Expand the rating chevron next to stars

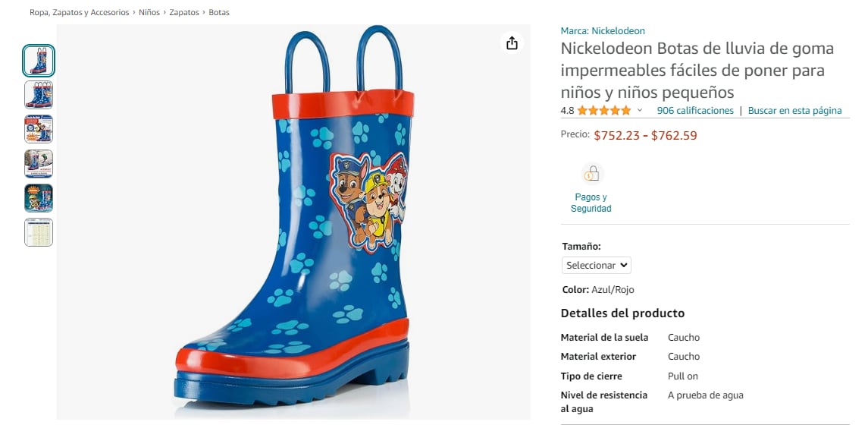[640, 111]
